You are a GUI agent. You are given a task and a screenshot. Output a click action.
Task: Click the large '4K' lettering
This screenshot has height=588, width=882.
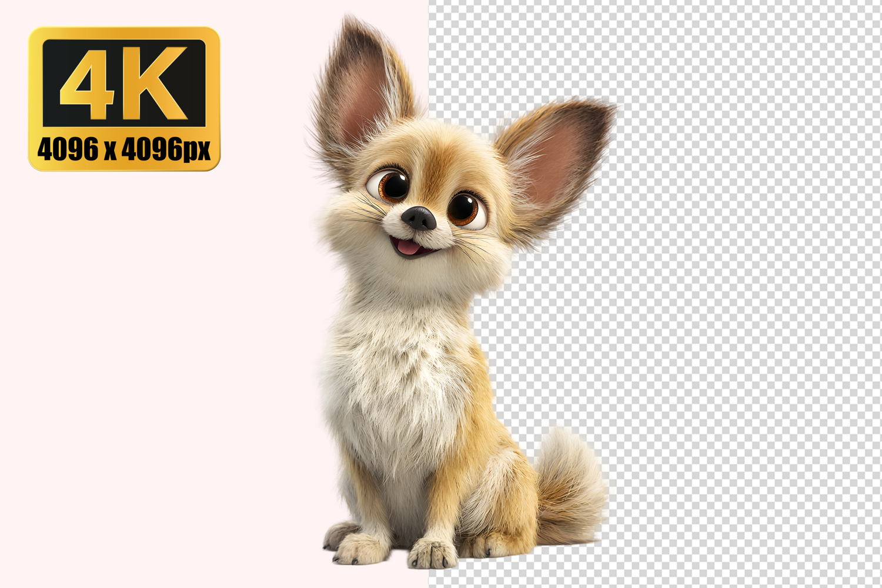pyautogui.click(x=123, y=83)
